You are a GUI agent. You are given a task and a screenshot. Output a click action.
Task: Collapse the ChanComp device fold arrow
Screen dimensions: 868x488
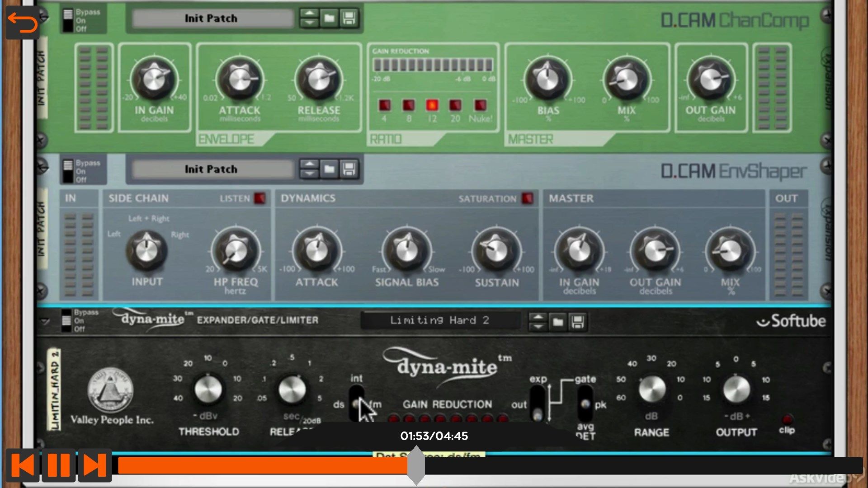coord(44,17)
